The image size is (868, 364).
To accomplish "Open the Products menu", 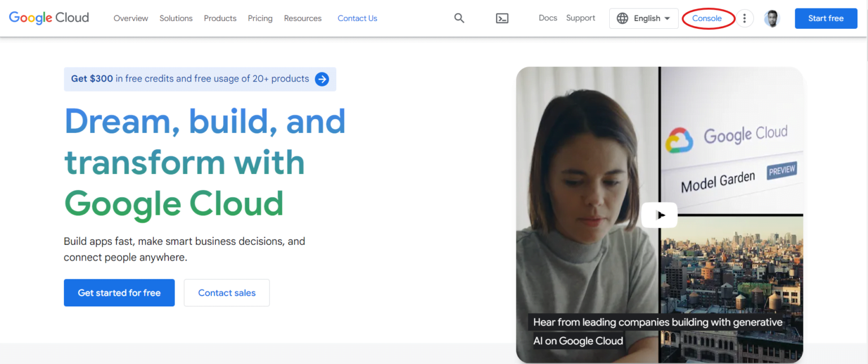I will coord(220,18).
